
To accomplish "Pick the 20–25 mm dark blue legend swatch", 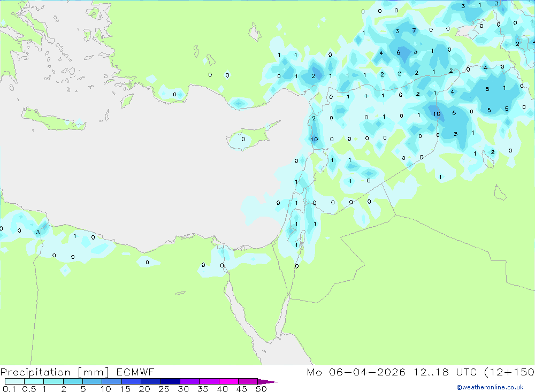I will (x=150, y=381).
